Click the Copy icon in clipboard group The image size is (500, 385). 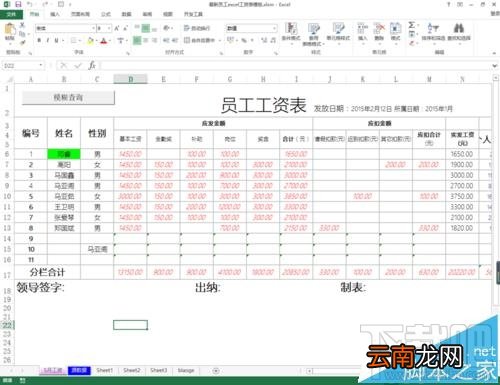coord(22,34)
